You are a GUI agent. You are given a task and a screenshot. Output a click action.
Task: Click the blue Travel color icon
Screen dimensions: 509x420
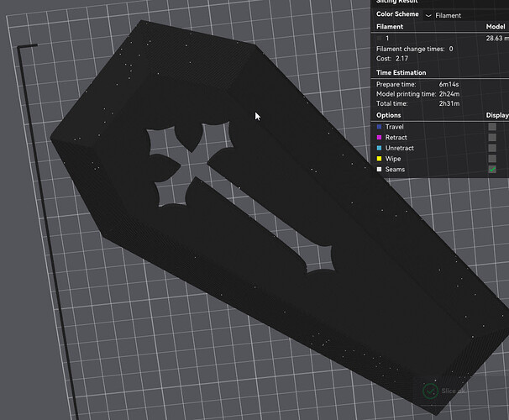click(x=379, y=127)
